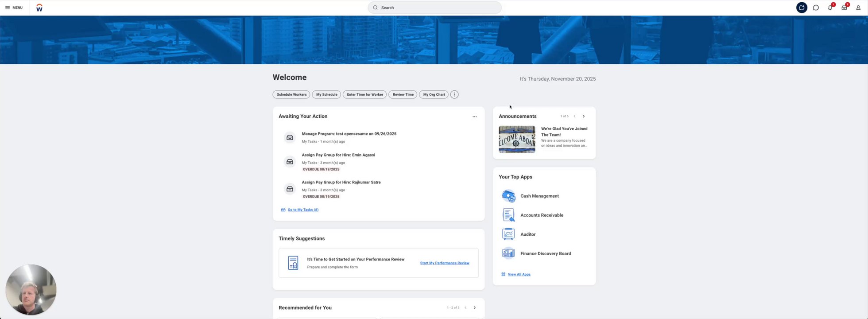Click the Go to My Tasks (8) link
Viewport: 868px width, 319px height.
(303, 210)
